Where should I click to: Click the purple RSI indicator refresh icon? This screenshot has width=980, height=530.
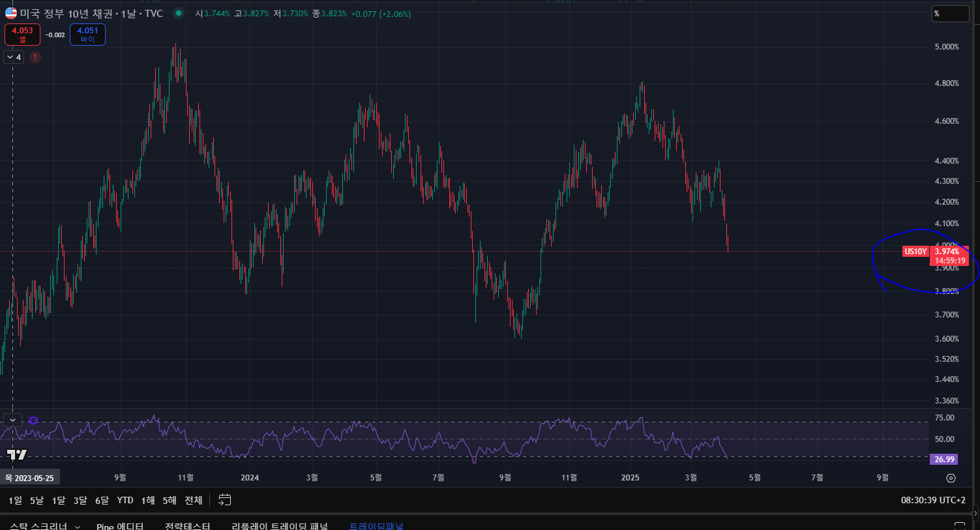(x=33, y=420)
